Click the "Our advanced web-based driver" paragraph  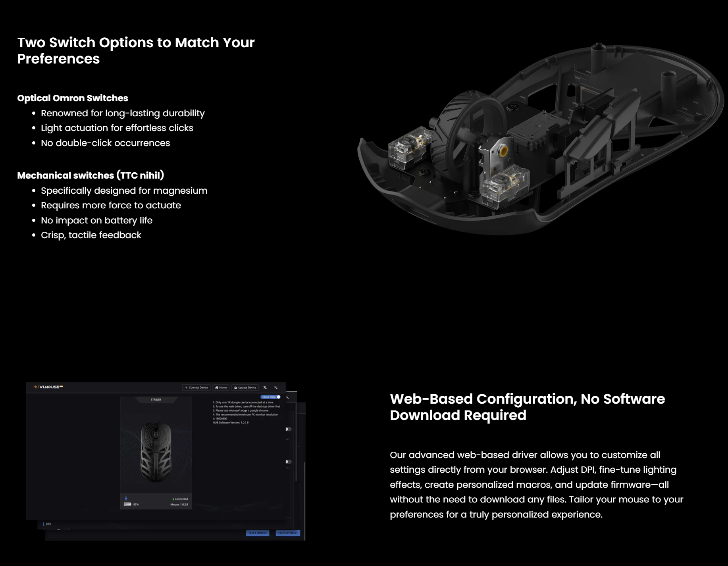536,485
